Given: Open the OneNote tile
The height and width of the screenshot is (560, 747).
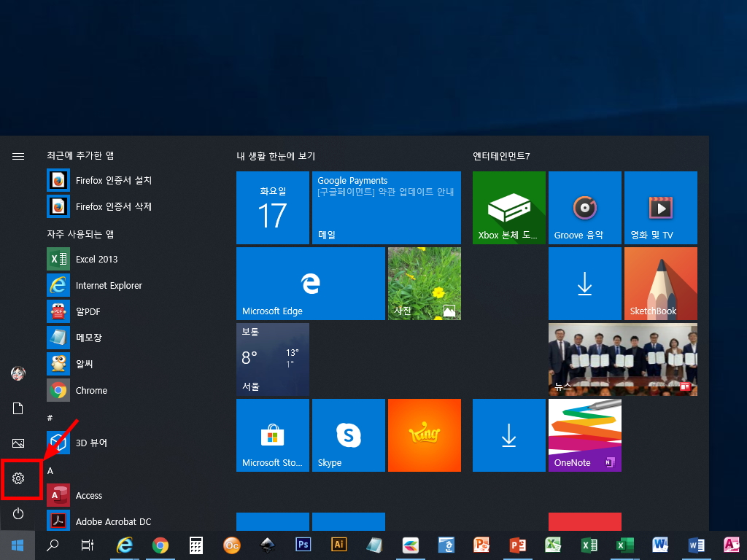Looking at the screenshot, I should (x=585, y=435).
